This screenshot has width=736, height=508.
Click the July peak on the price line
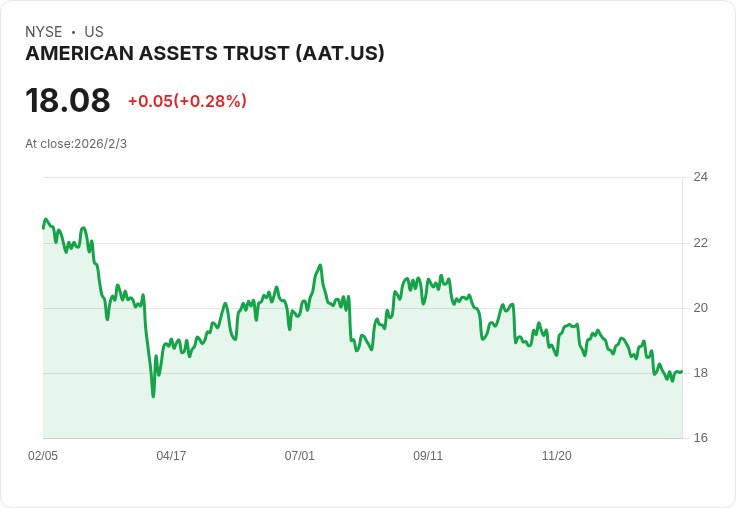click(321, 265)
